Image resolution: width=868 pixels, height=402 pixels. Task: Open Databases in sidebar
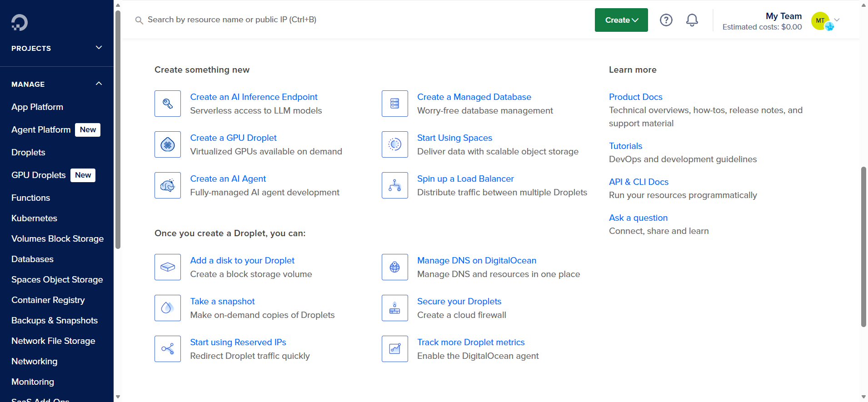click(32, 259)
